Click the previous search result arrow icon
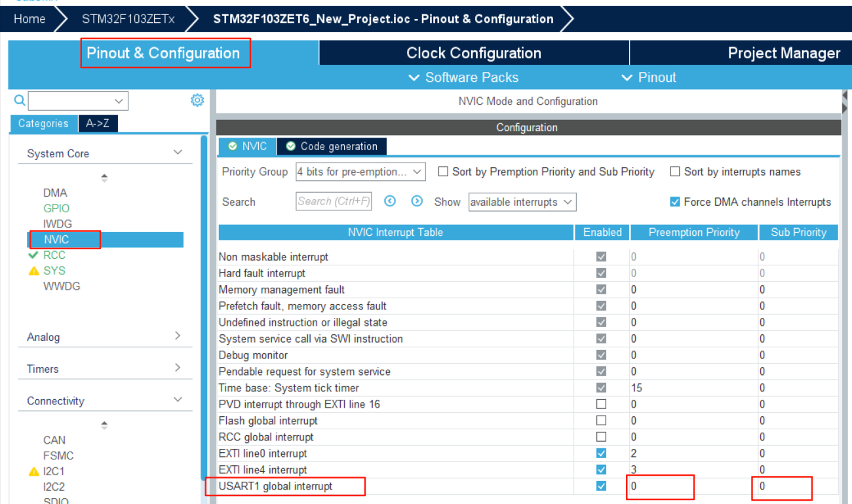Screen dimensions: 852x504 pyautogui.click(x=390, y=202)
